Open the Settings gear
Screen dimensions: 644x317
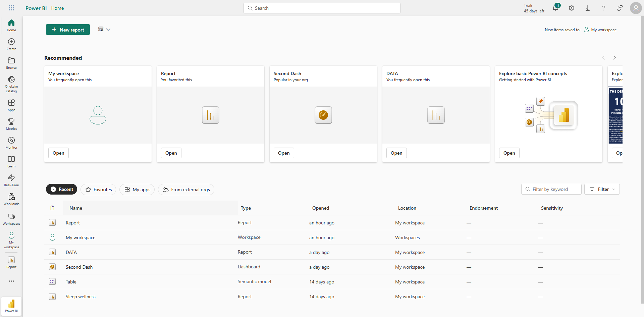point(572,8)
